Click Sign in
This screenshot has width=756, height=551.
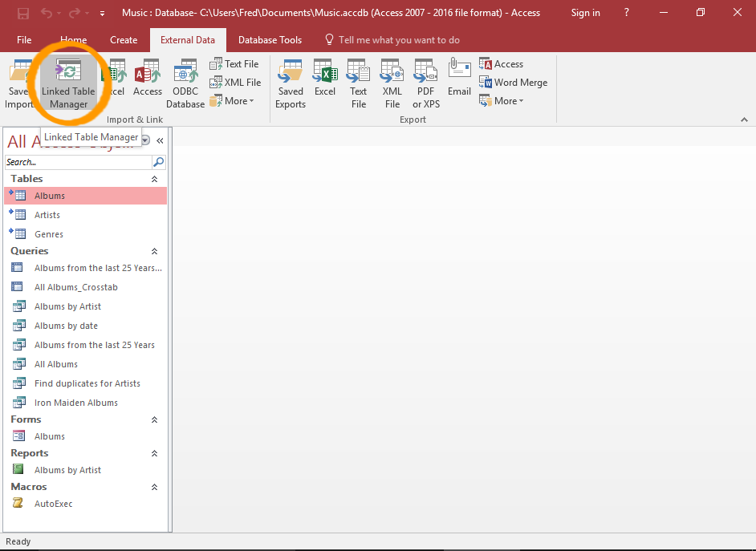click(585, 13)
